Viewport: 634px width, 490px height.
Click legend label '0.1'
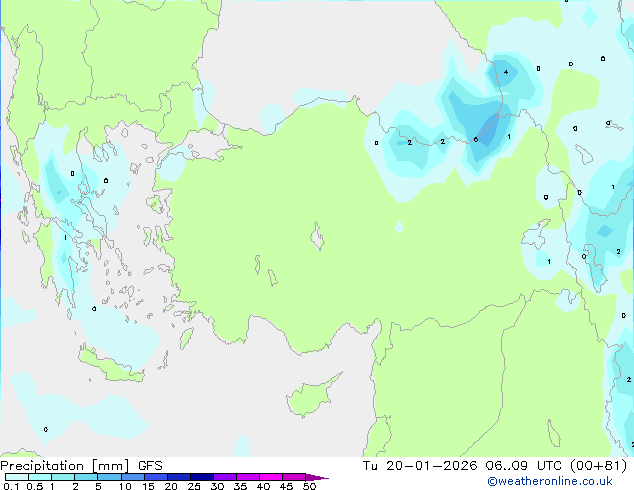11,486
